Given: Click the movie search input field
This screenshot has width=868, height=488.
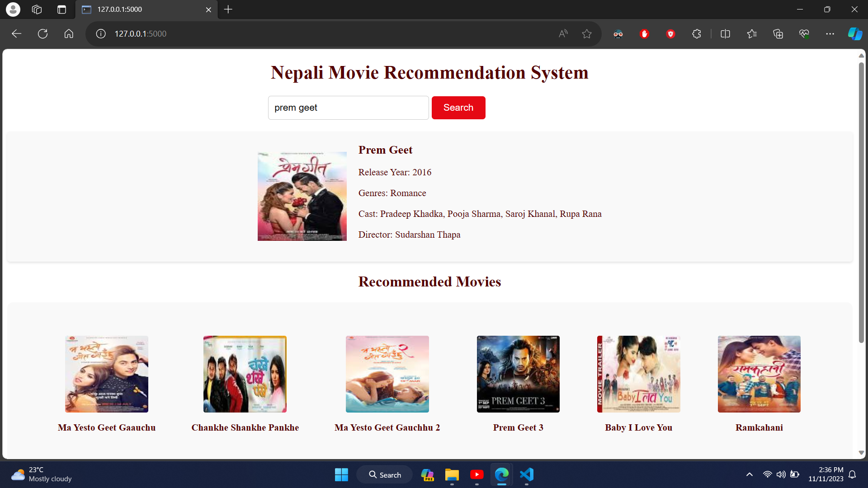Looking at the screenshot, I should coord(348,108).
